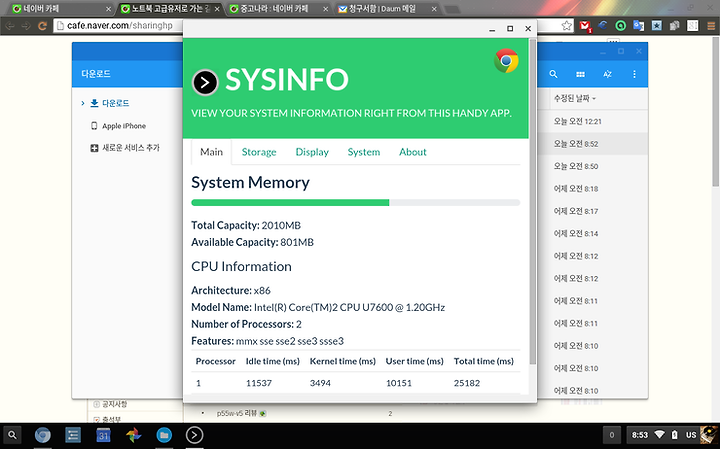
Task: Click search icon in Files window
Action: click(x=553, y=74)
